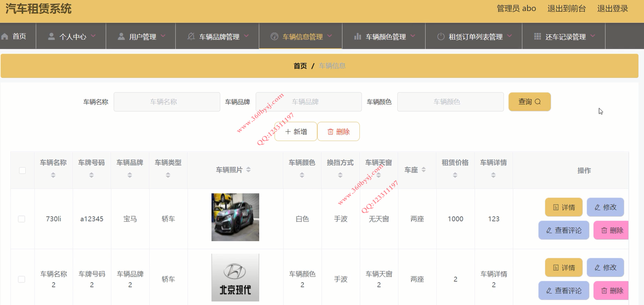Sort by 车辆名称 column arrows
Viewport: 644px width, 305px height.
(53, 175)
